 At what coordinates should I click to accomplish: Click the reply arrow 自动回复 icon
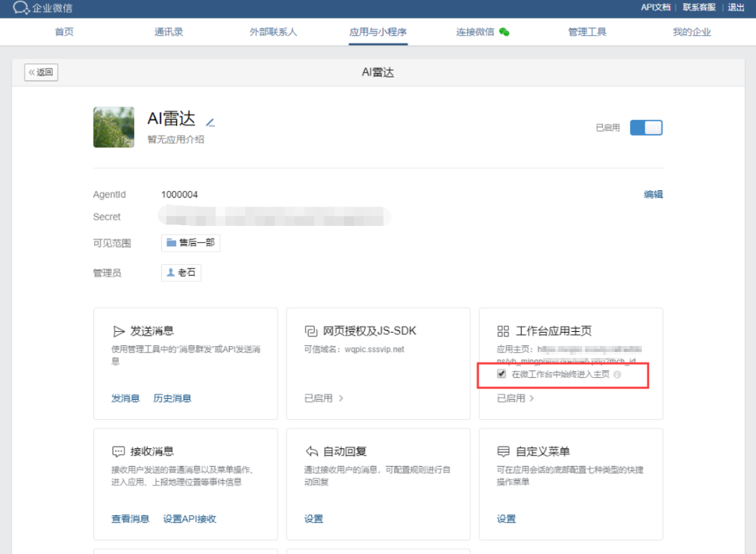[311, 451]
